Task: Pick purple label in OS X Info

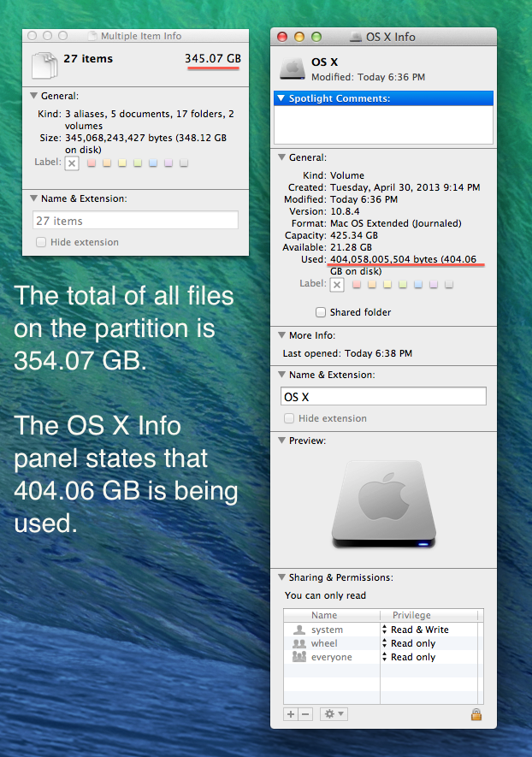Action: coord(434,284)
